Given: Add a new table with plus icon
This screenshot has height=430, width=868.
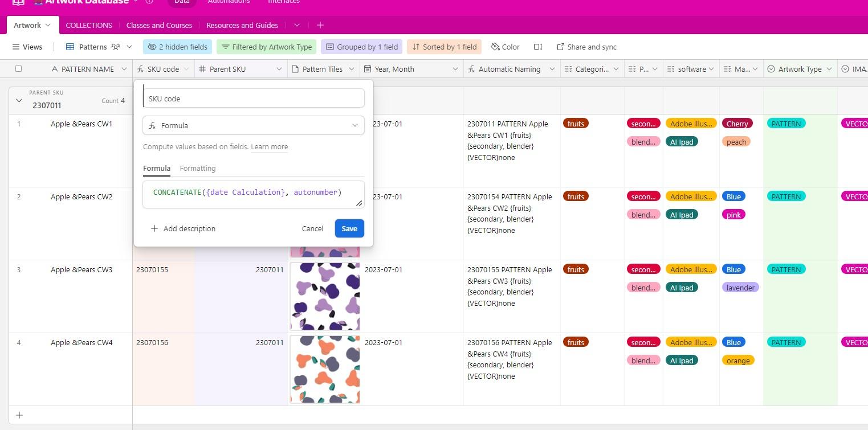Looking at the screenshot, I should point(320,25).
